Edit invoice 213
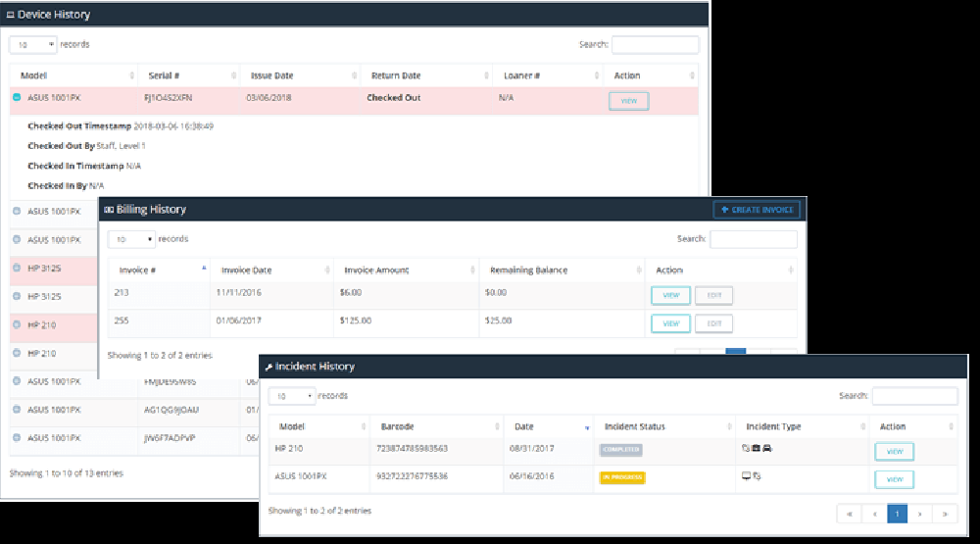The height and width of the screenshot is (544, 980). [x=713, y=296]
